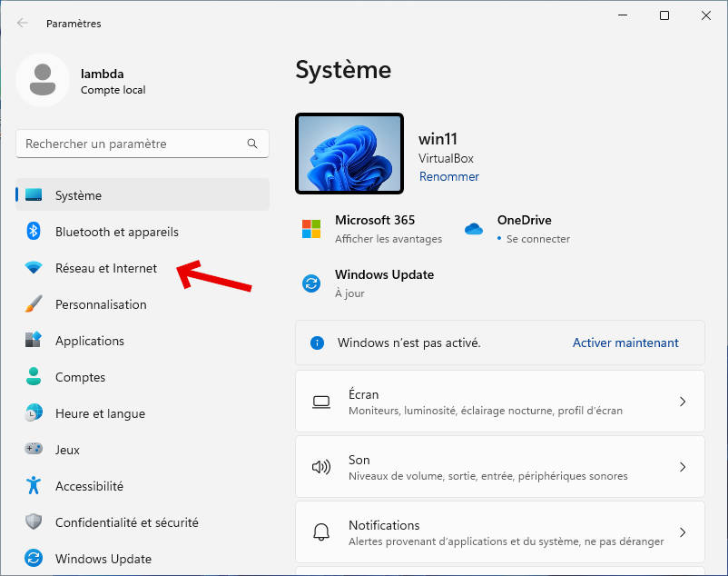Click the Comptes person icon
The width and height of the screenshot is (728, 576).
click(x=34, y=377)
